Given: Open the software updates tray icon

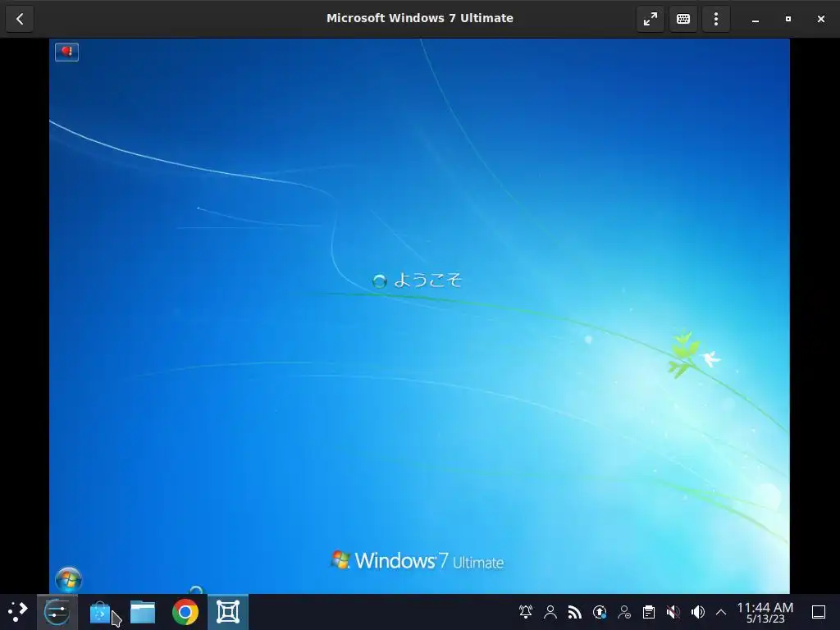Looking at the screenshot, I should [600, 612].
